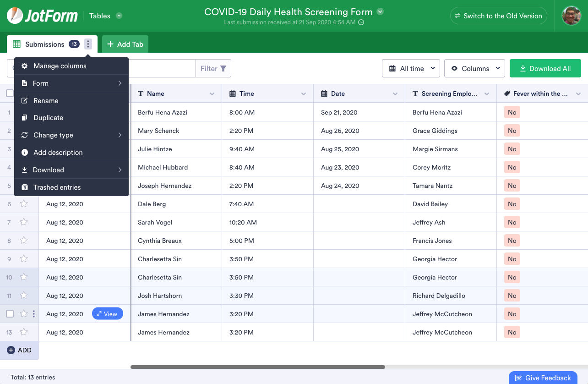Star row 10 Charlesetta Sin entry

tap(24, 277)
